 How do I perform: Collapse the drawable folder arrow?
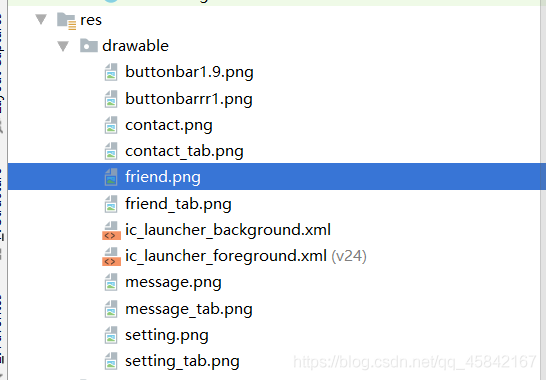click(63, 46)
